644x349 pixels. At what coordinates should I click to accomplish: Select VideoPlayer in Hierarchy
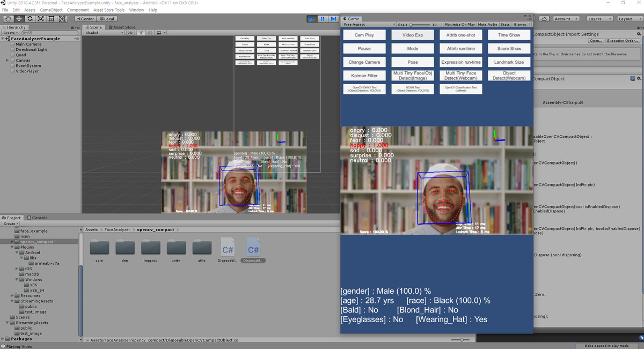coord(27,71)
